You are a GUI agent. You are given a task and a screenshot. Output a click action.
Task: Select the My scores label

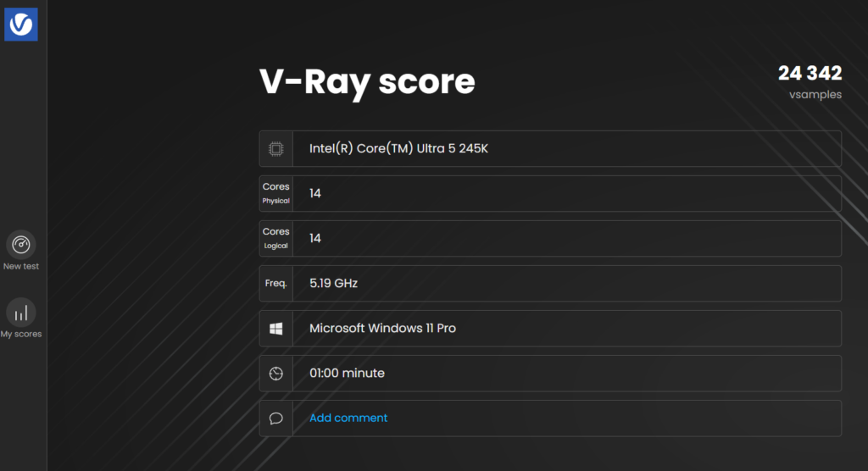coord(21,334)
